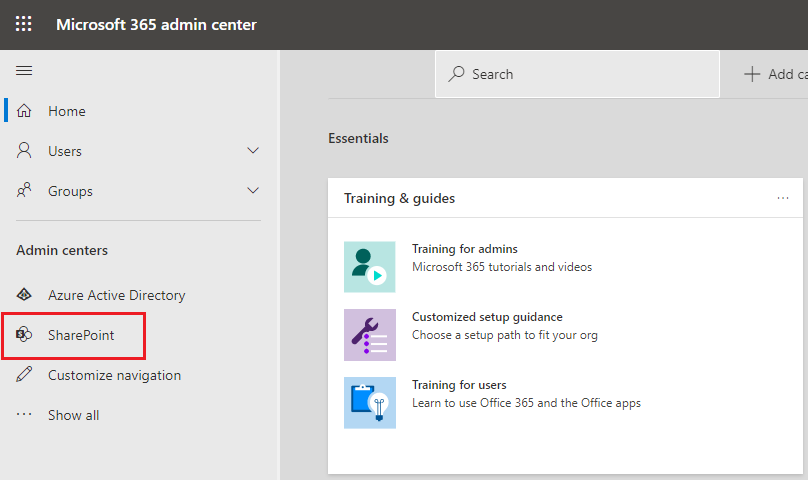Click 'Choose a setup path to fit your org'

point(504,335)
